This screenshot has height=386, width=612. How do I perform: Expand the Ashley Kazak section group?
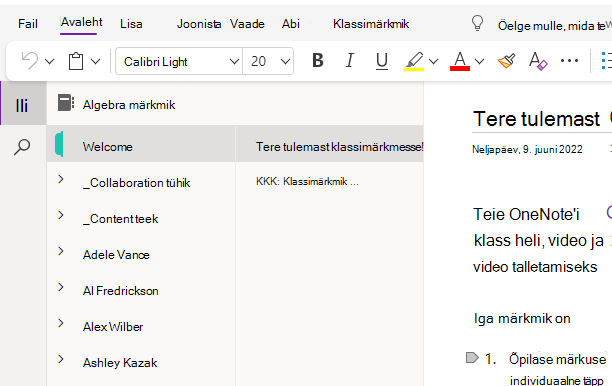point(60,359)
